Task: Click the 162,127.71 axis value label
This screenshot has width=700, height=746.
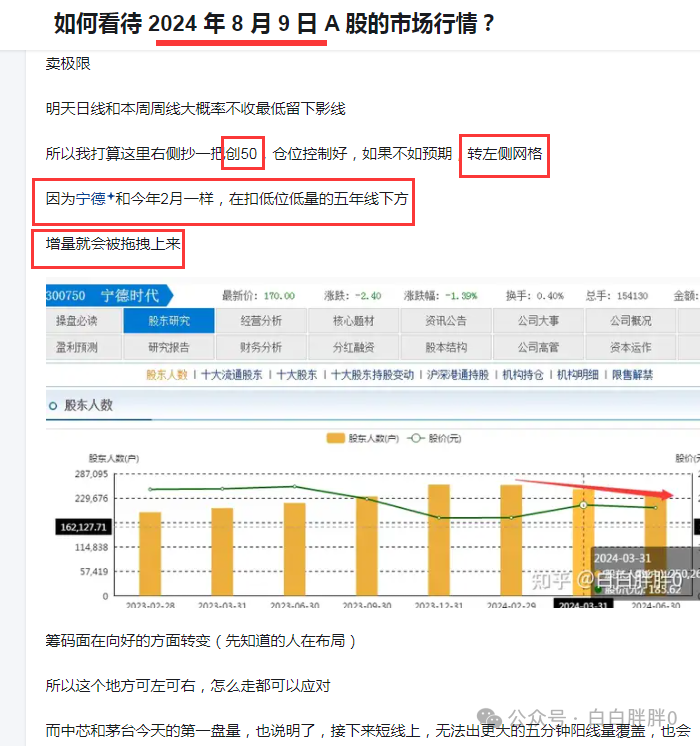Action: coord(83,527)
